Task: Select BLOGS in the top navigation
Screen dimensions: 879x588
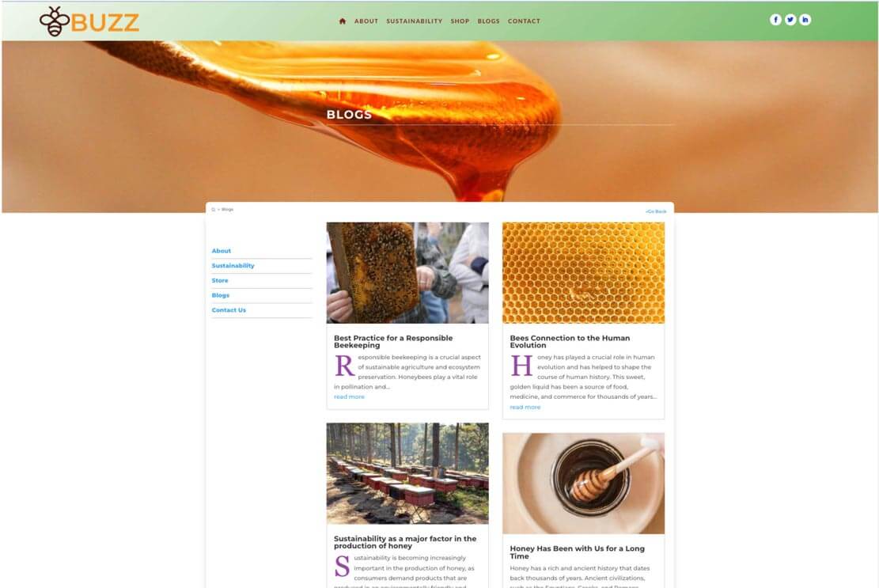Action: coord(488,21)
